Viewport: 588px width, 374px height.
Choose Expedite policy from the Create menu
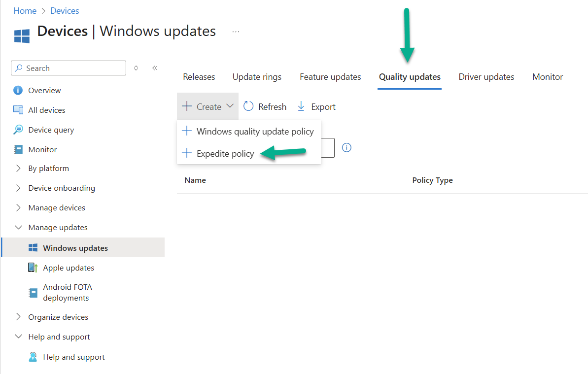[225, 153]
